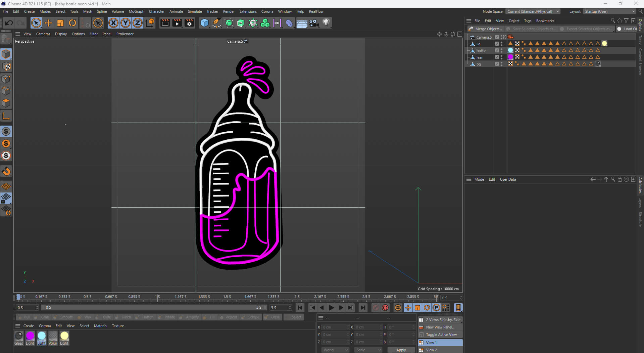Open Edit Render Settings icon

click(189, 23)
